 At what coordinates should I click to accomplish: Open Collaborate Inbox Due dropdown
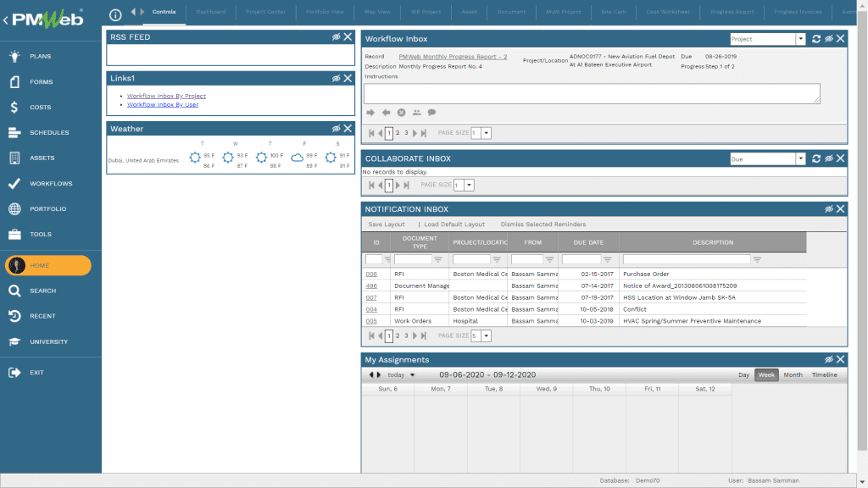800,159
